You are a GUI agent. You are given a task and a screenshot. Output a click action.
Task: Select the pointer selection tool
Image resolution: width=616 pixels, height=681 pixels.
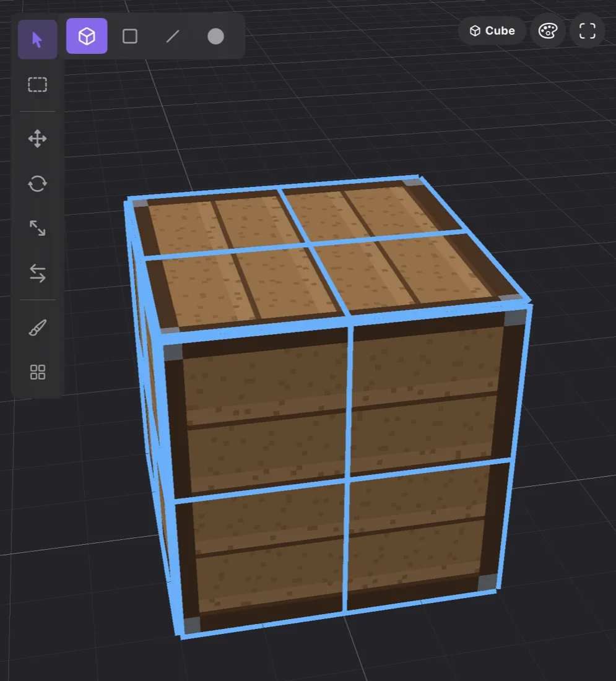37,40
